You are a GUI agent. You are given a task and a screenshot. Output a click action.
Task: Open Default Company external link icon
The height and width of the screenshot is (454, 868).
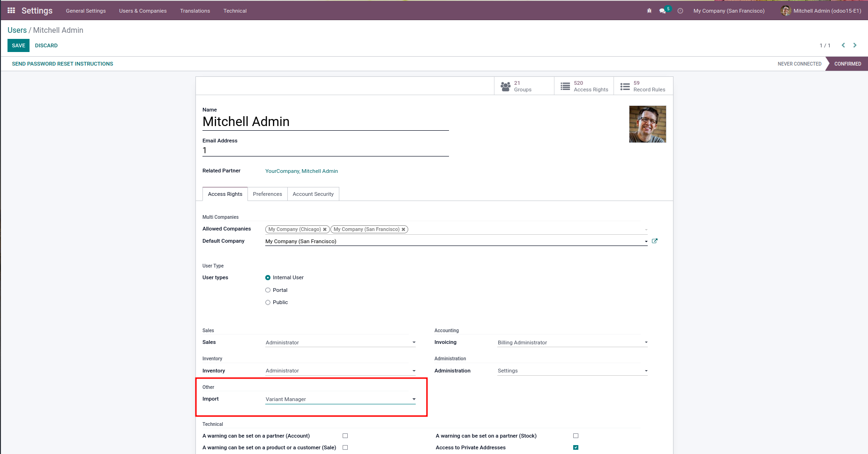click(655, 241)
